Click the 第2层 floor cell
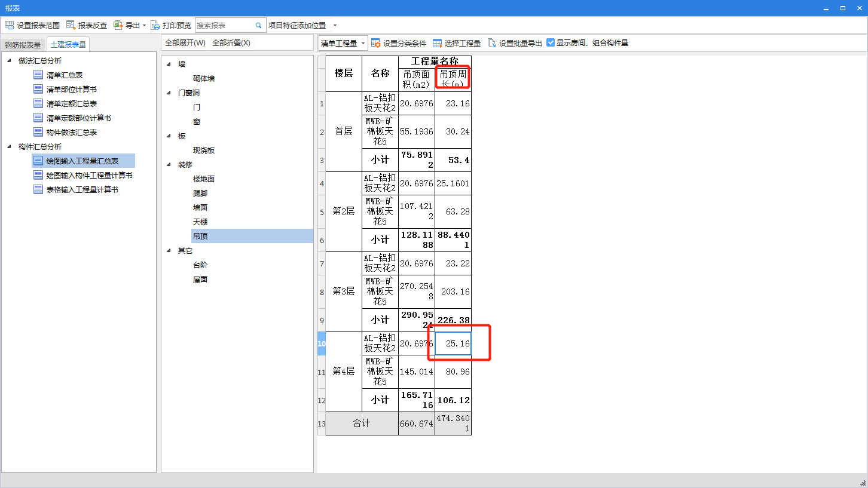 (344, 211)
